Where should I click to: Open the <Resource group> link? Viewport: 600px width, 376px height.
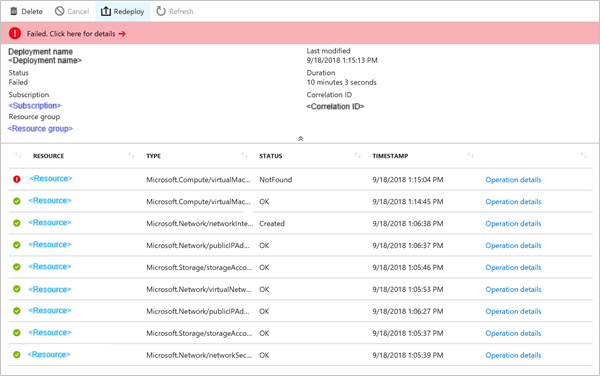[x=40, y=129]
